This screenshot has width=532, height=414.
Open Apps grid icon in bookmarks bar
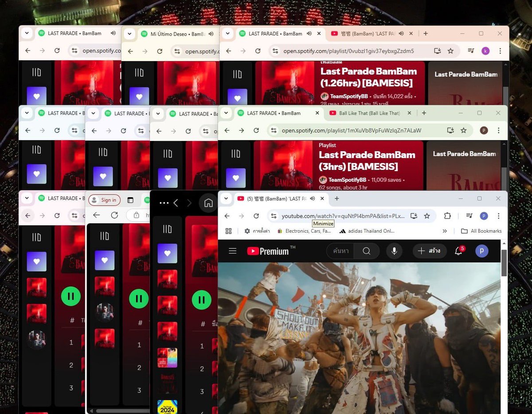click(x=229, y=231)
